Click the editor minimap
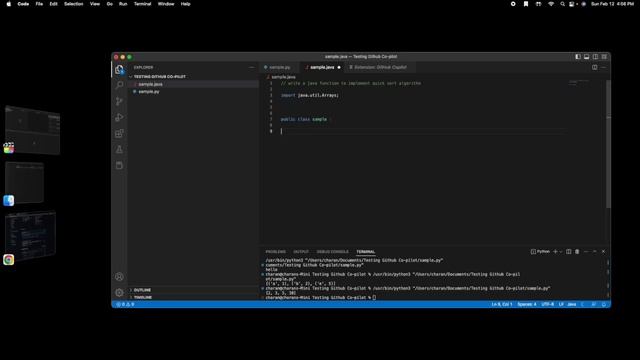 coord(579,83)
